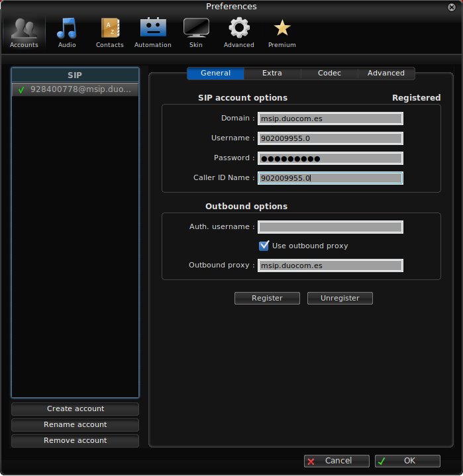The height and width of the screenshot is (476, 463).
Task: Close the Preferences window
Action: 454,7
